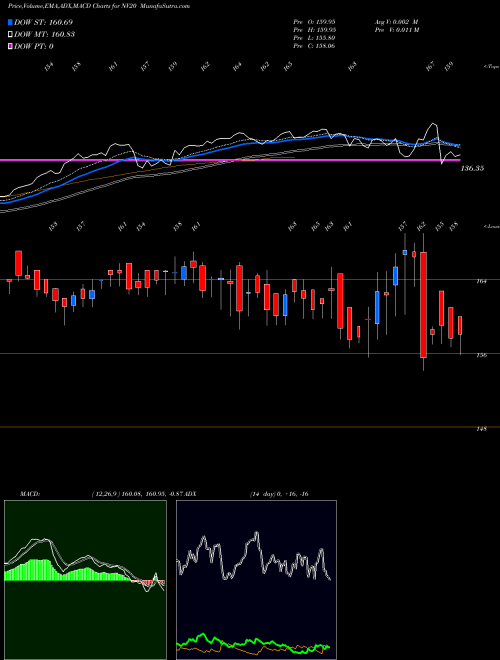Select the 'Pre L: 155.89' value

click(x=314, y=38)
